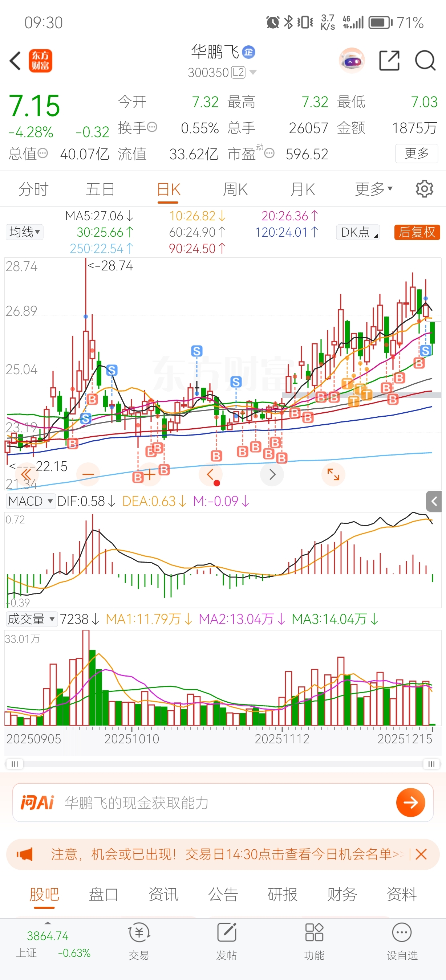Viewport: 446px width, 980px height.
Task: Tap the 问Ai question input field
Action: tap(223, 803)
